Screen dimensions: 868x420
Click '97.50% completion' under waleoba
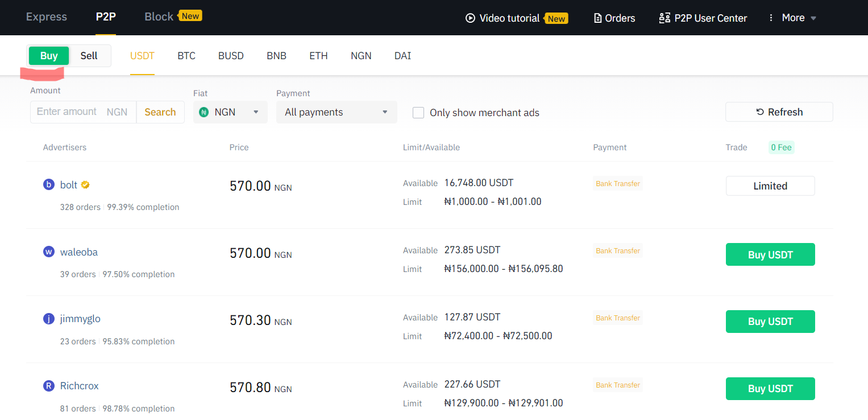point(139,274)
